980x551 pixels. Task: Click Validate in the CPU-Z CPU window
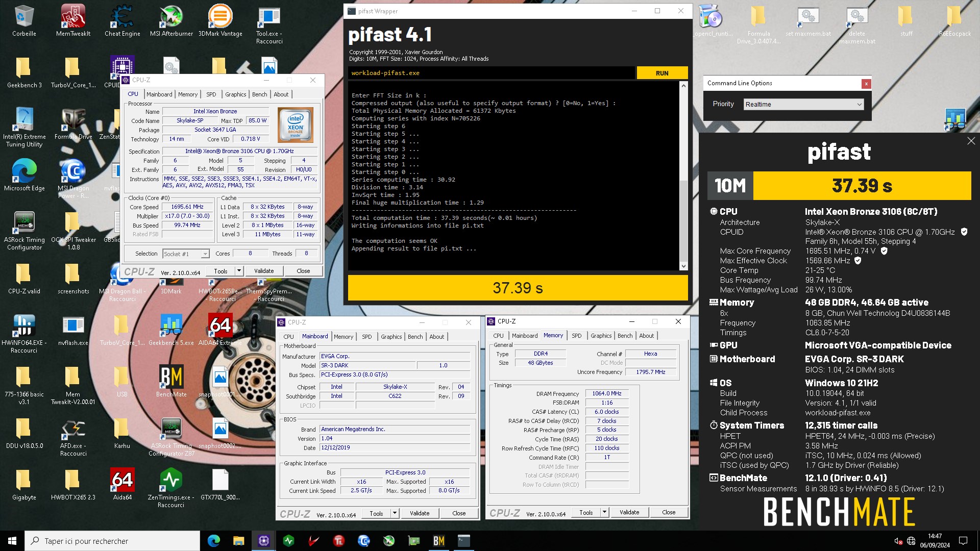point(264,271)
